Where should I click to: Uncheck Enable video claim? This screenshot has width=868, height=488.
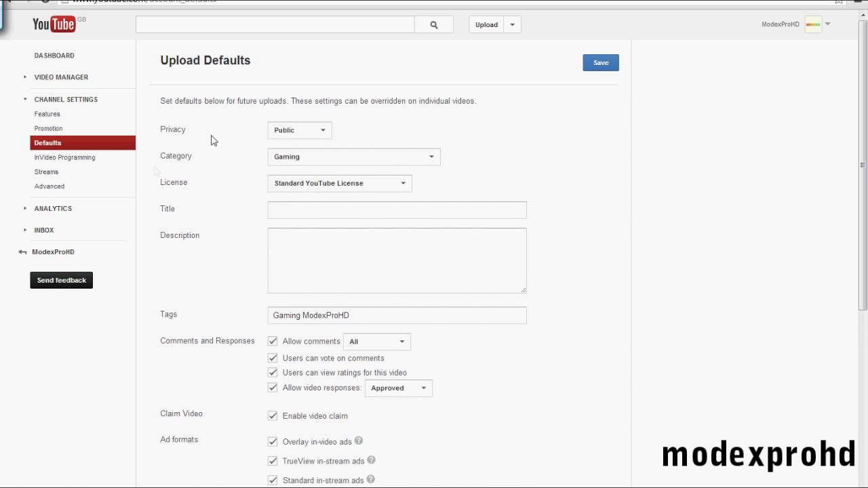point(273,415)
